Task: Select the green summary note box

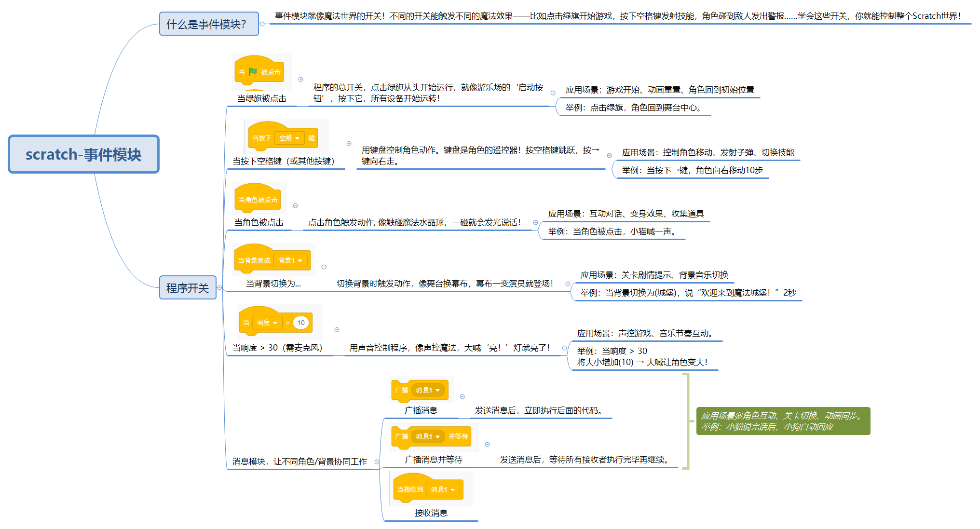Action: coord(782,421)
